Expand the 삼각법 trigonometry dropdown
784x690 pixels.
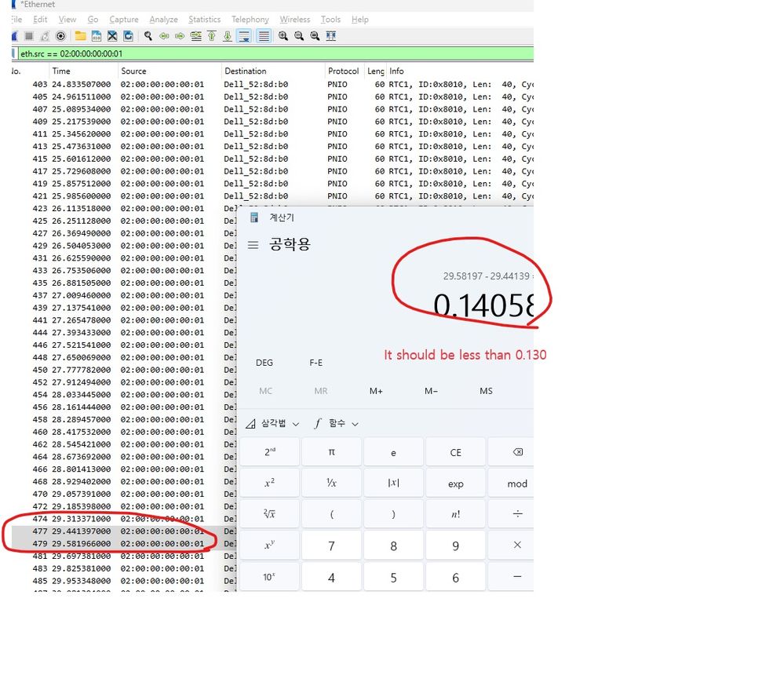[272, 424]
